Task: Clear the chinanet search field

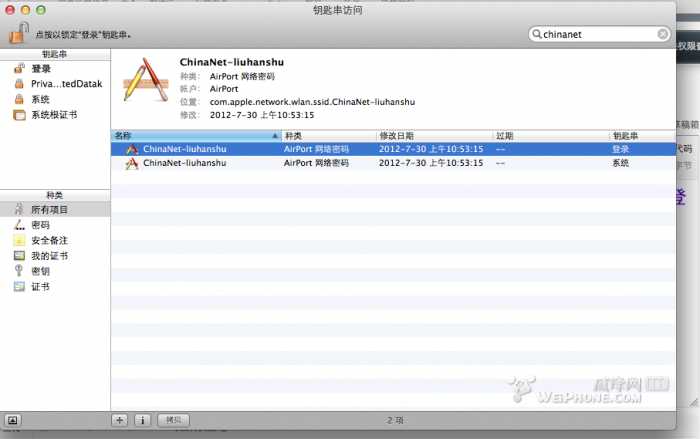Action: click(x=662, y=34)
